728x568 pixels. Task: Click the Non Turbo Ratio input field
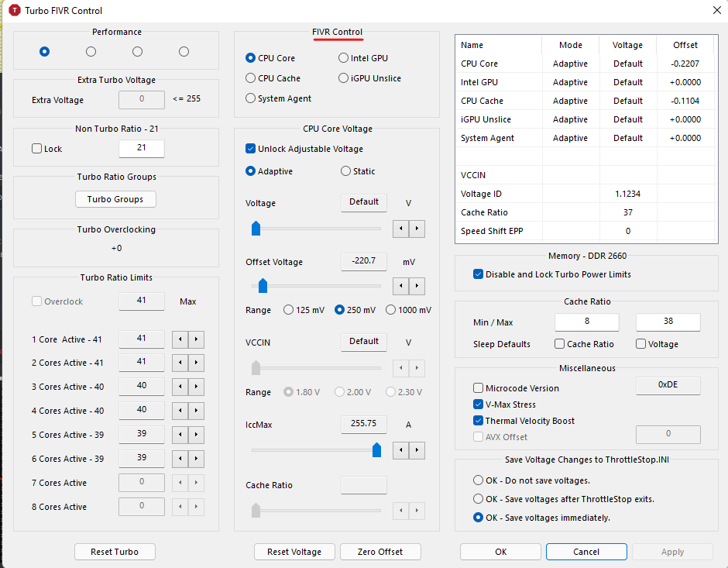[142, 148]
